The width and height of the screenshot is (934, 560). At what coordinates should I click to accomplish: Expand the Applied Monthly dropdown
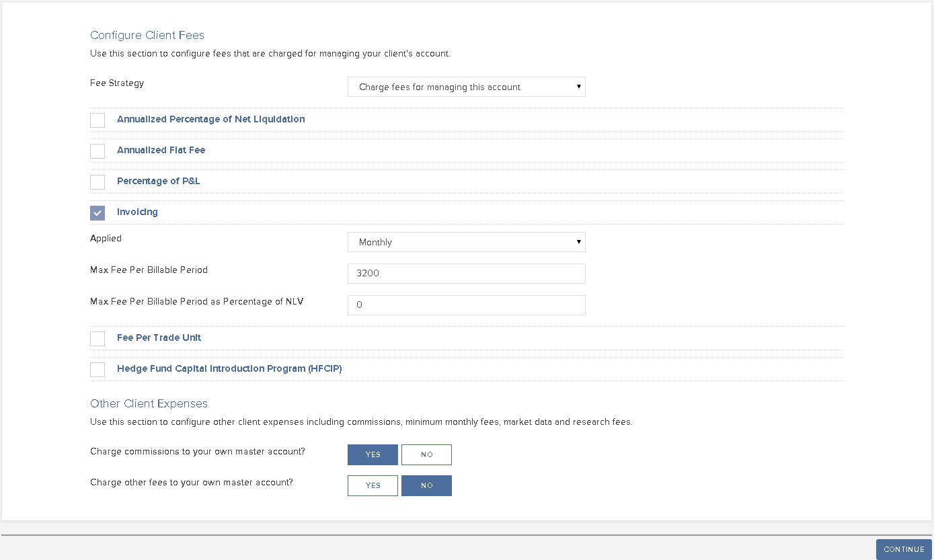(x=466, y=242)
